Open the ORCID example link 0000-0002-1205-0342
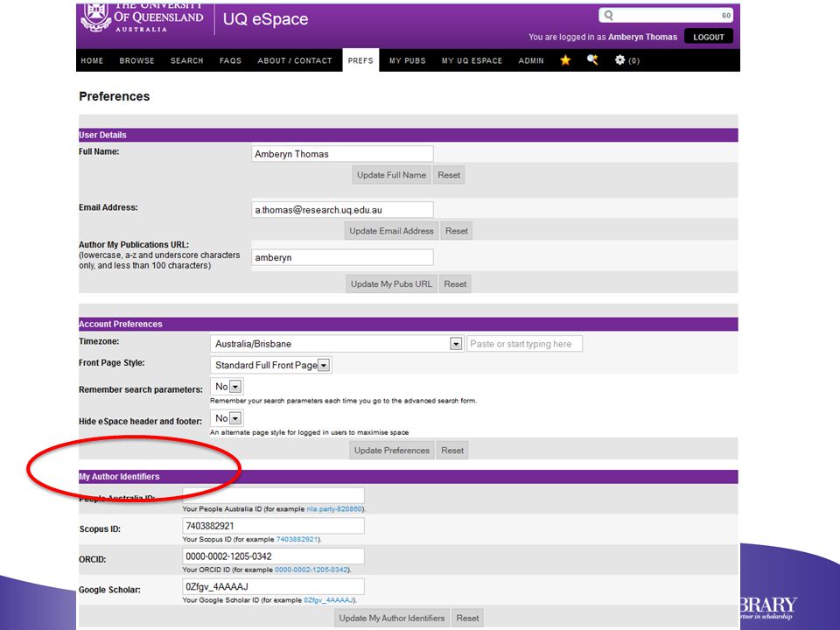 (311, 570)
